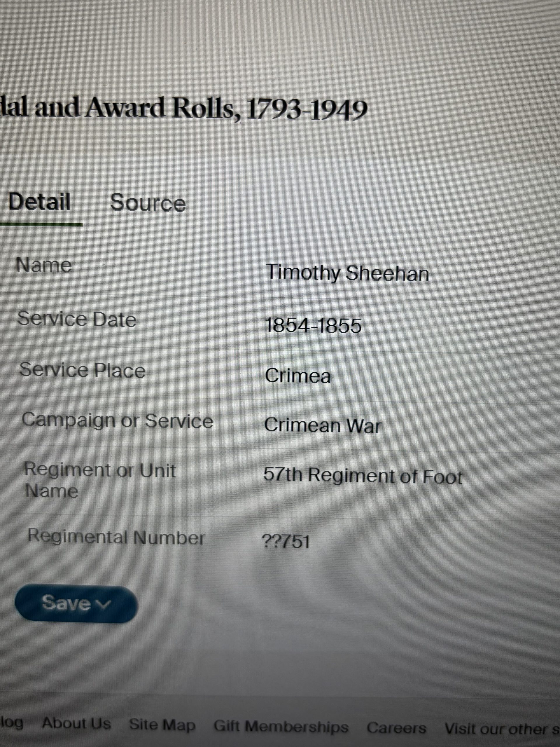Go to the Site Map link
Screen dimensions: 560x747
click(162, 725)
